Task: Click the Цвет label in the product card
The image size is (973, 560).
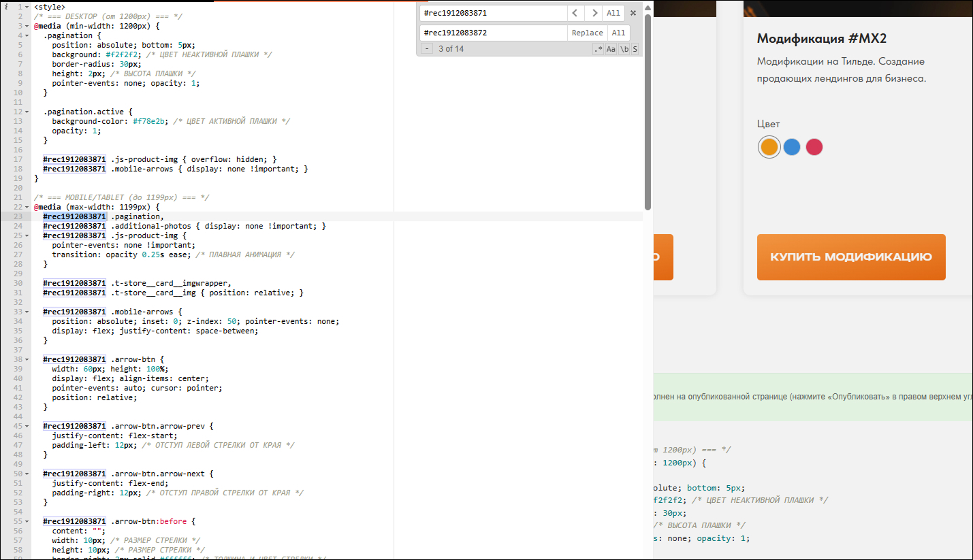Action: point(769,124)
